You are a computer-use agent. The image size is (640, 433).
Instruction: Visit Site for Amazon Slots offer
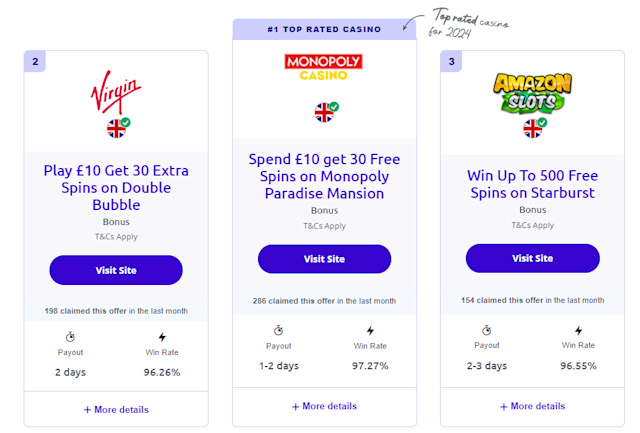click(x=532, y=259)
